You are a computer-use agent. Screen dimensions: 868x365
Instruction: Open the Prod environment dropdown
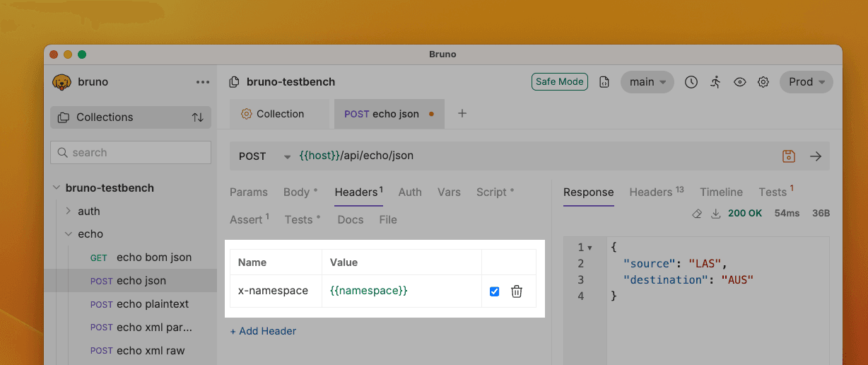(807, 82)
